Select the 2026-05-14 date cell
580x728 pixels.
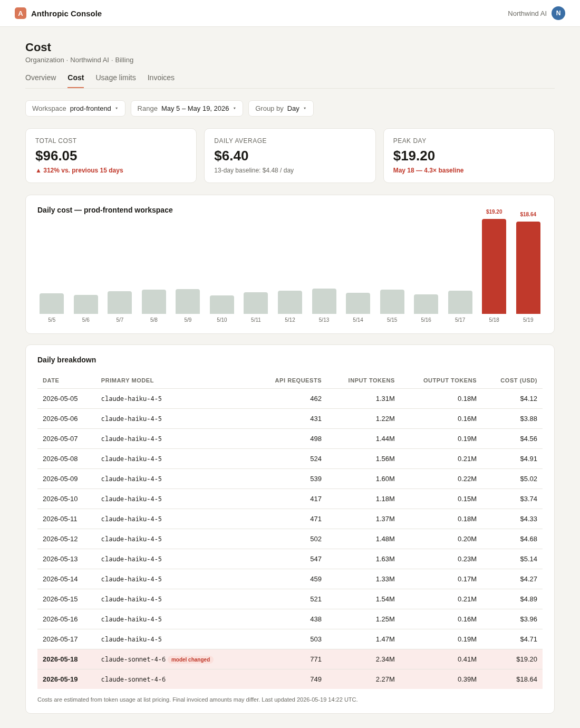(x=60, y=579)
